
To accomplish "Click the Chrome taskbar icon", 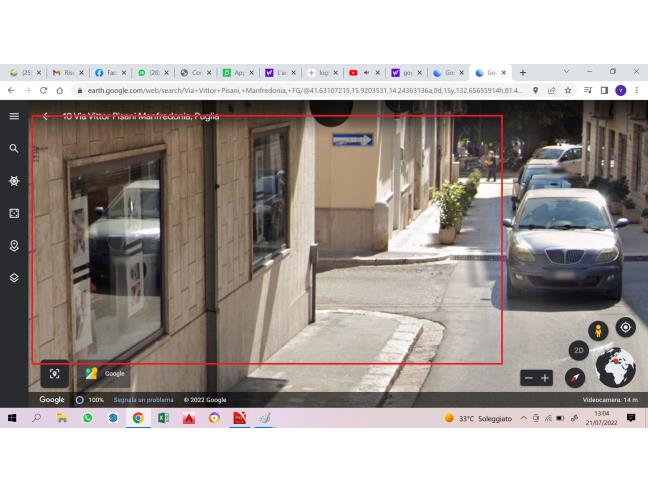I will pyautogui.click(x=138, y=418).
